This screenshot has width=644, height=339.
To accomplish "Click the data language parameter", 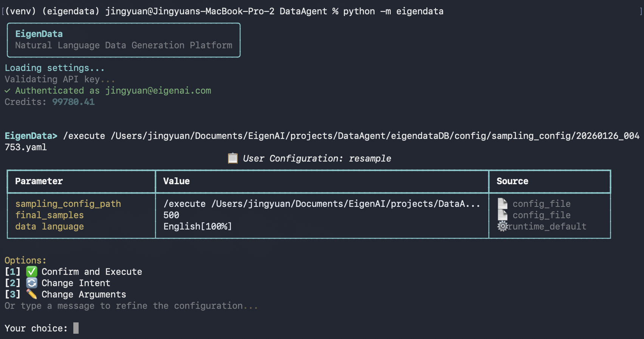I will [50, 227].
